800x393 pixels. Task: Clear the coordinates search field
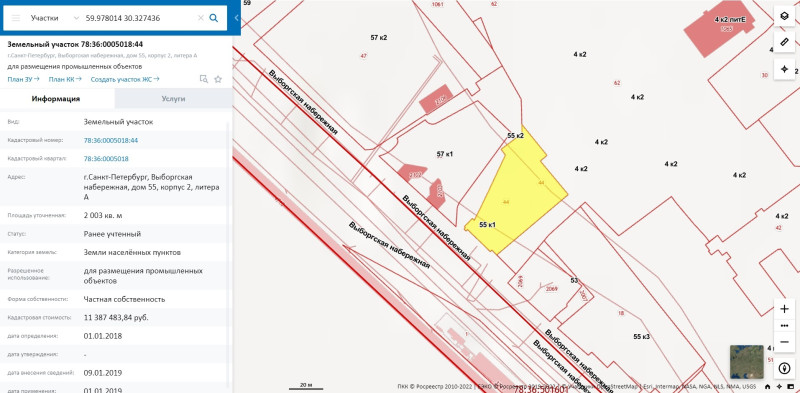[201, 18]
